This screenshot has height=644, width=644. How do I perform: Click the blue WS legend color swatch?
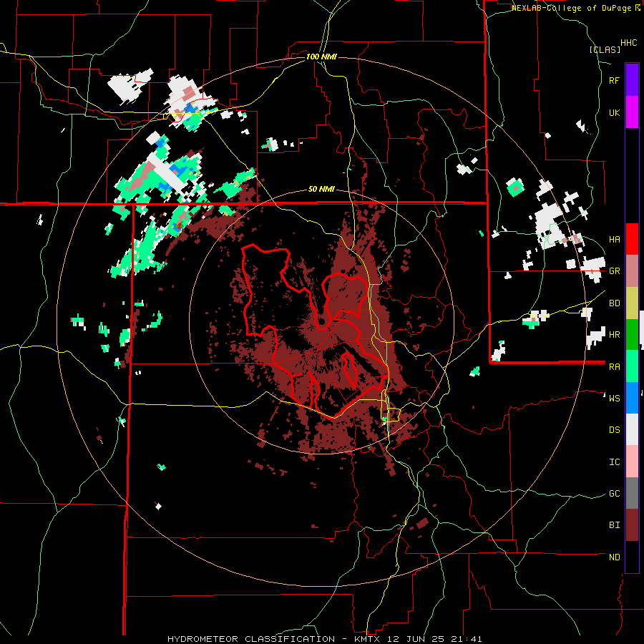[632, 398]
